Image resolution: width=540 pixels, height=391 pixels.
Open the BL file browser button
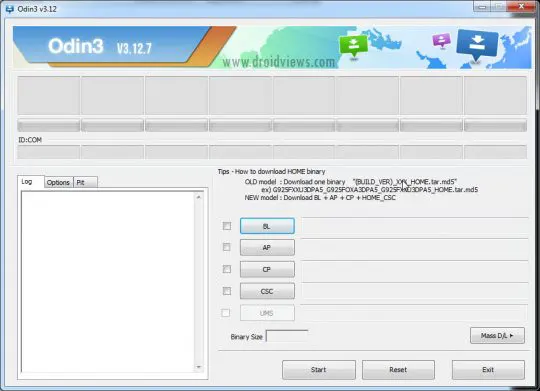coord(267,226)
